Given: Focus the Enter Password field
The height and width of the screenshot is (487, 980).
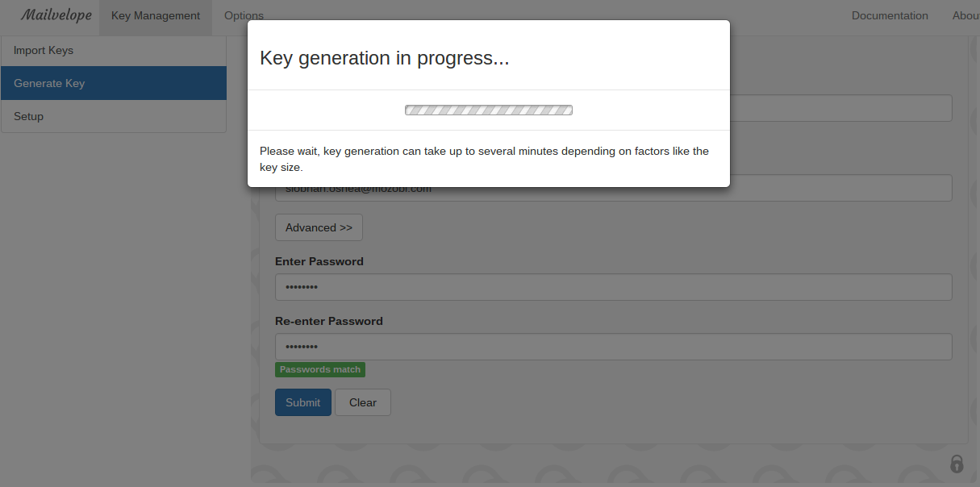Looking at the screenshot, I should (x=613, y=288).
